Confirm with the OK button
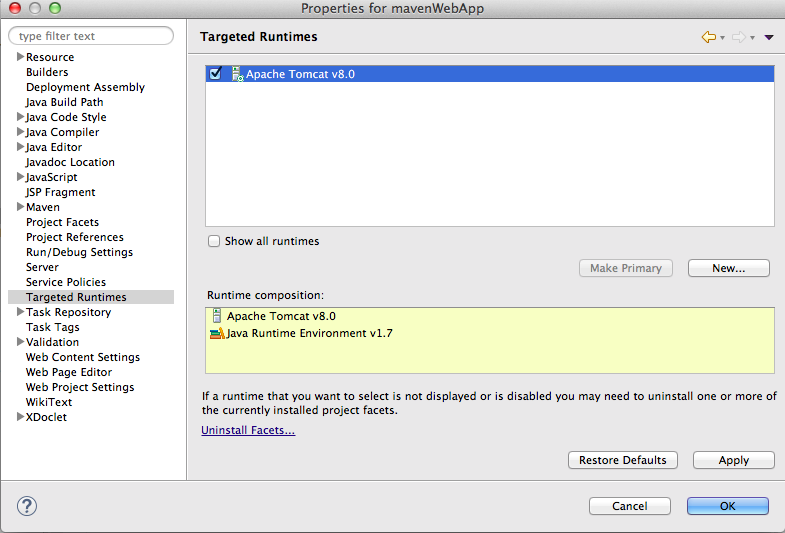Screen dimensions: 785x533 [x=727, y=506]
